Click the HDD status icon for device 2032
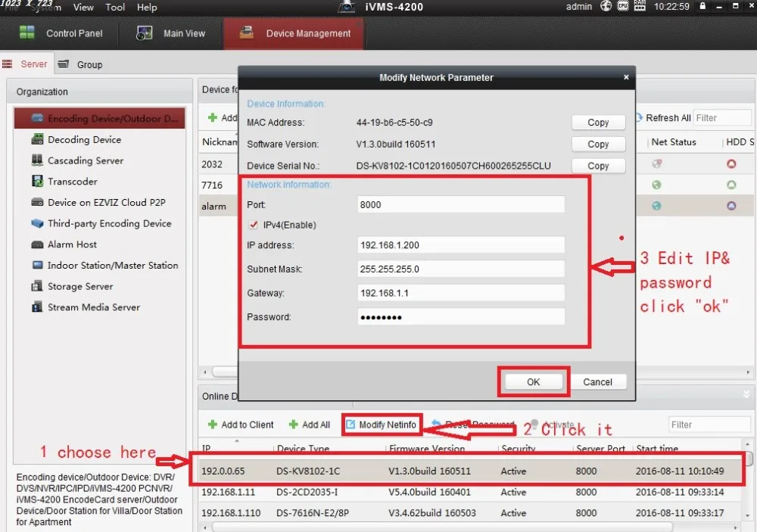Screen dimensions: 757x532 point(731,164)
